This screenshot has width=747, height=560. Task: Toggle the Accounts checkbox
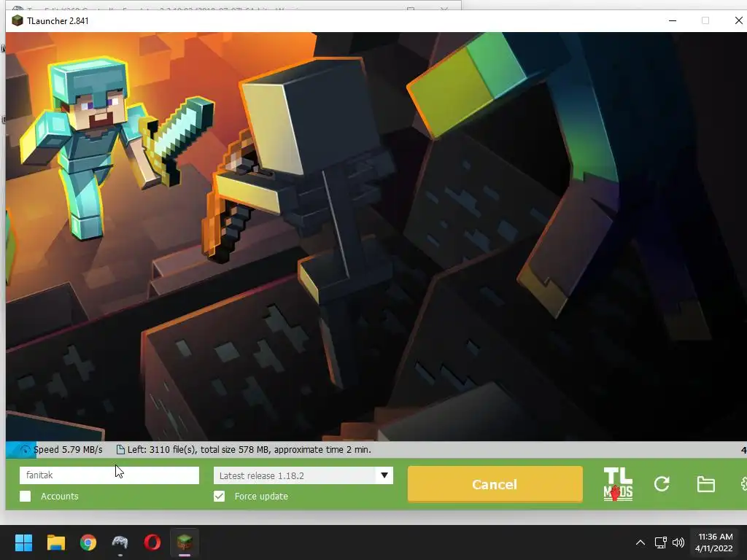pyautogui.click(x=26, y=496)
